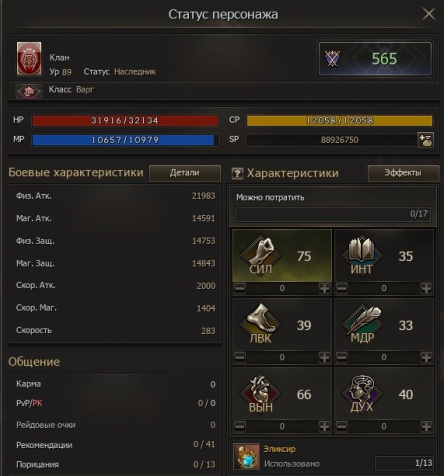Image resolution: width=444 pixels, height=476 pixels.
Task: Increase СИЛ with the plus button
Action: pyautogui.click(x=324, y=288)
